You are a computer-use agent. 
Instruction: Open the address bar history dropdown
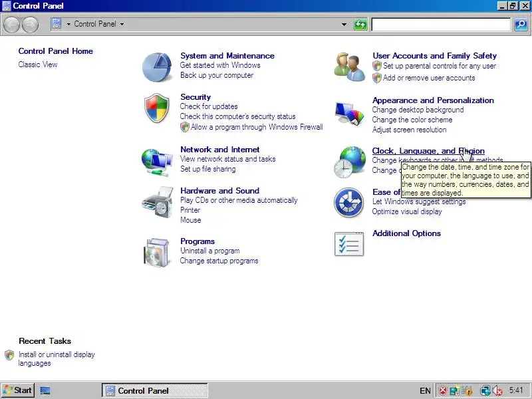pyautogui.click(x=344, y=25)
